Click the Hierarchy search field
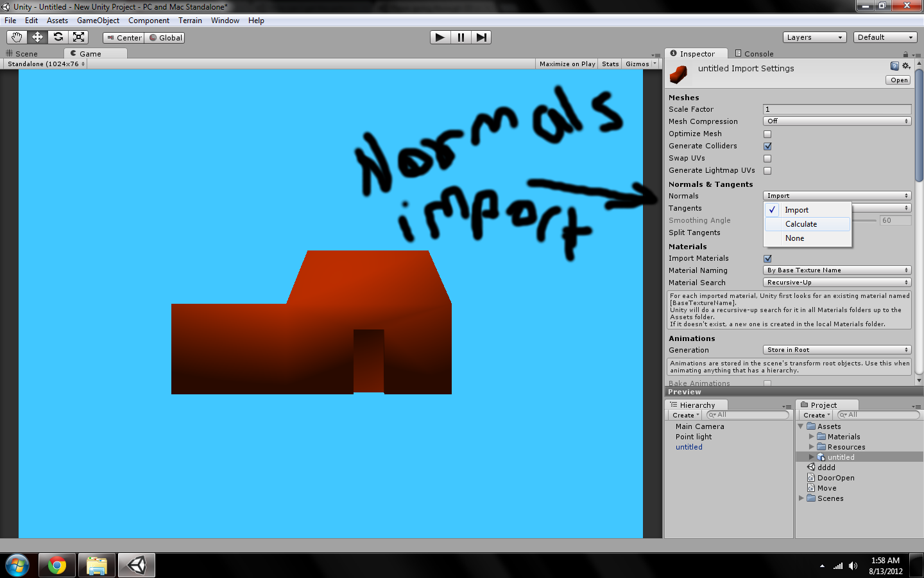Screen dimensions: 924x578 pos(748,416)
